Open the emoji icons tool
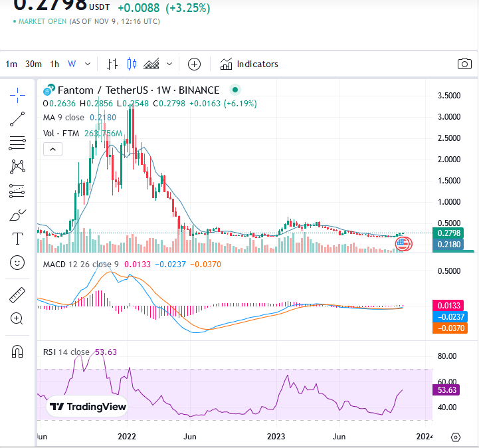 point(17,263)
